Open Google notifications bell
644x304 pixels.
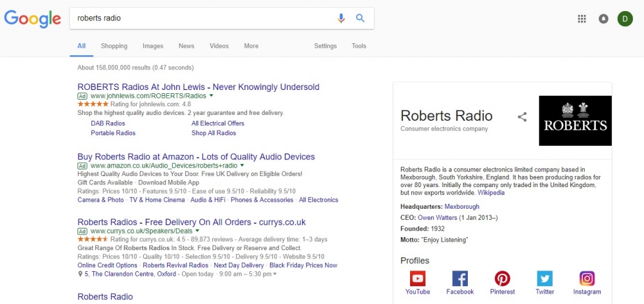click(x=603, y=18)
